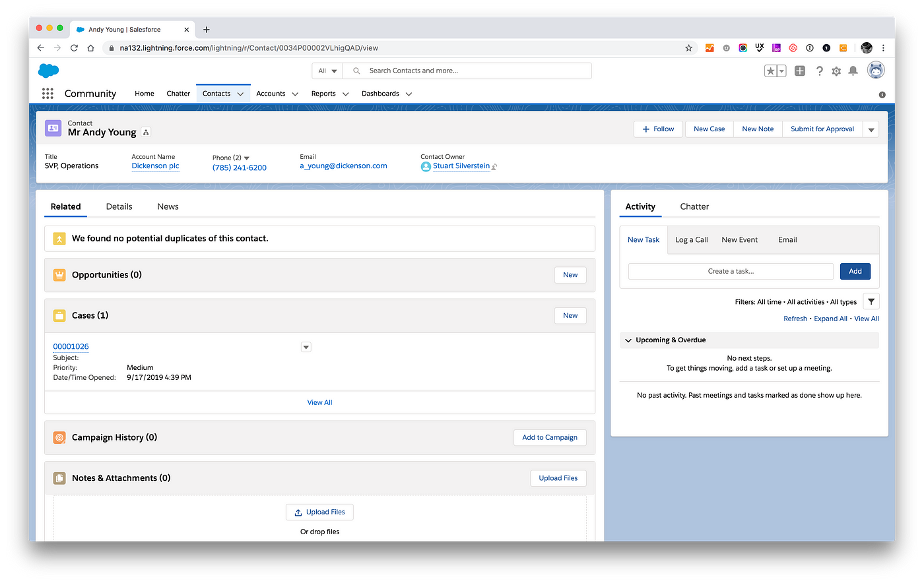Click the blue Add task button
The image size is (924, 583).
(x=855, y=272)
